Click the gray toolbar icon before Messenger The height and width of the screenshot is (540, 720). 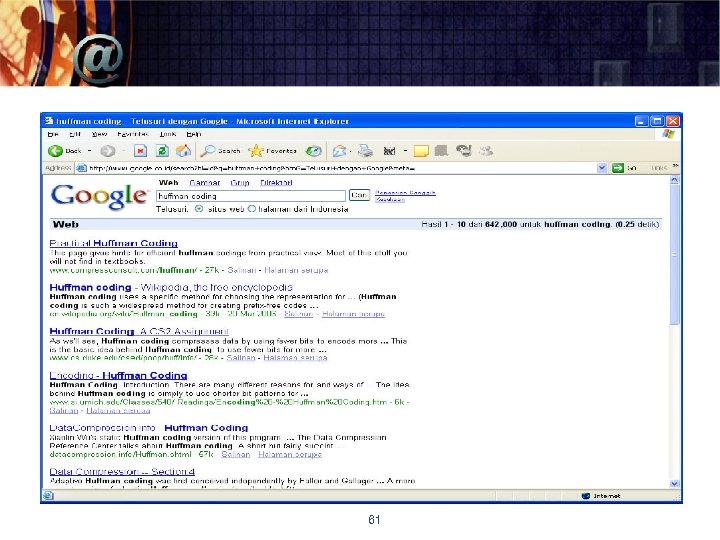(x=464, y=151)
